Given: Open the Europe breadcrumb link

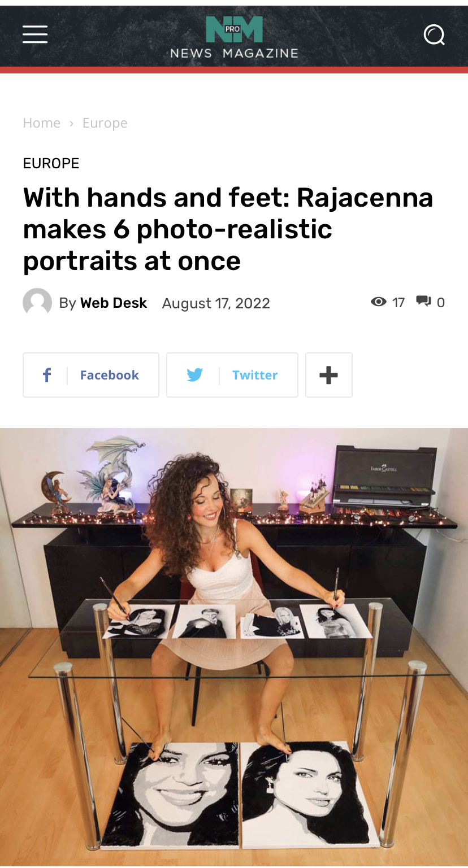Looking at the screenshot, I should [105, 123].
